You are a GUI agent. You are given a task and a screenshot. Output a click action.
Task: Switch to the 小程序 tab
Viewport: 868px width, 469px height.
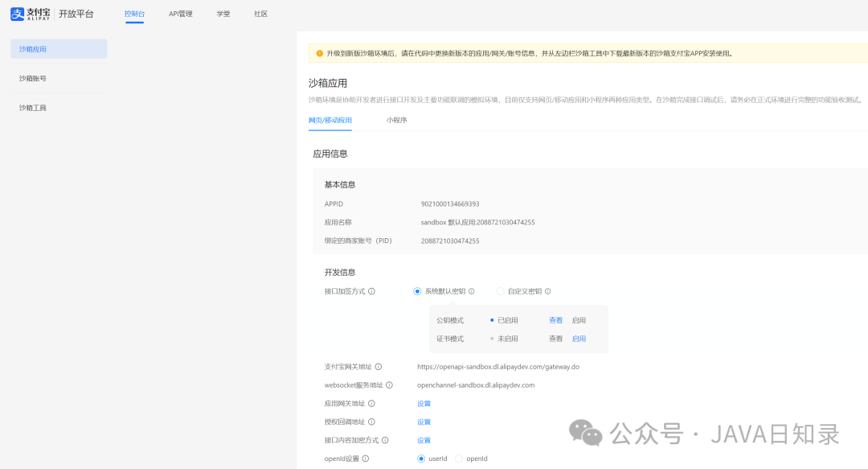coord(397,120)
